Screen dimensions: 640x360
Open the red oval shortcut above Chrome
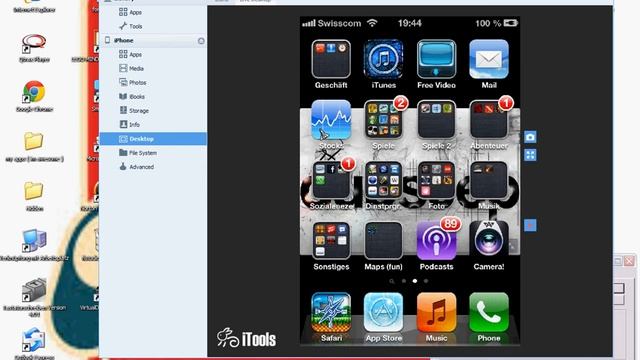34,43
